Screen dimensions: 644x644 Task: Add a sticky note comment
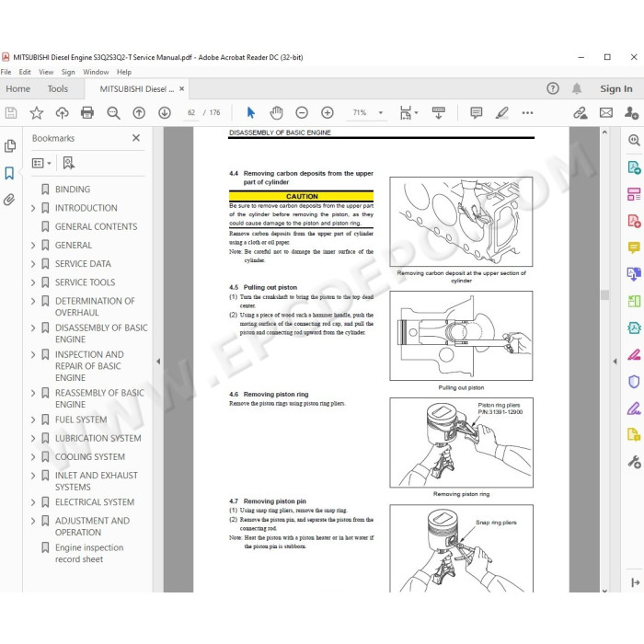476,112
